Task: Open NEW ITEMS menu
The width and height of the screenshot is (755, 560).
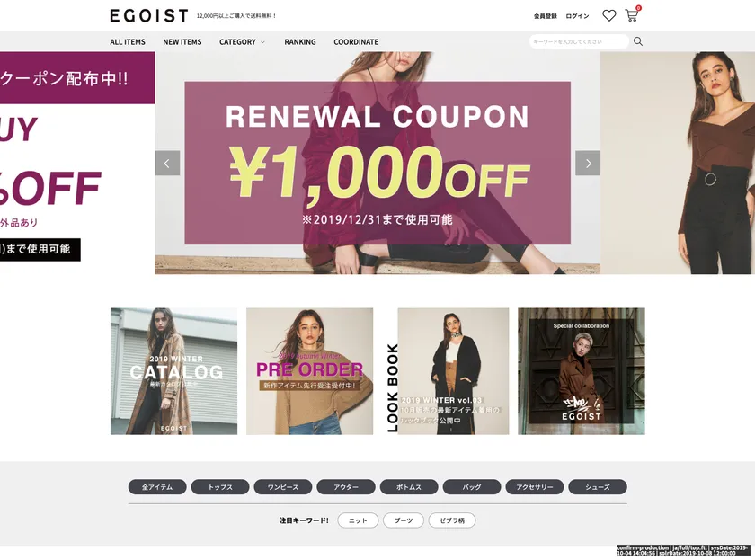Action: click(182, 42)
